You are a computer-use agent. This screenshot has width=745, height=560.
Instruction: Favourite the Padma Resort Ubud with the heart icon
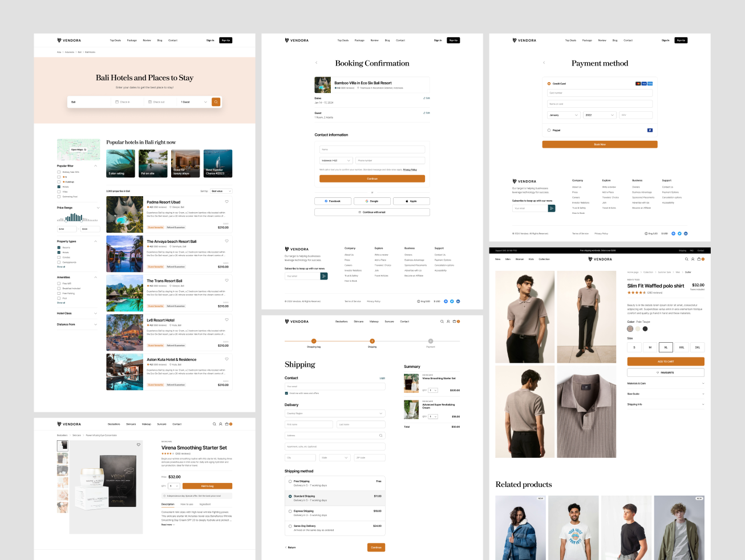227,201
